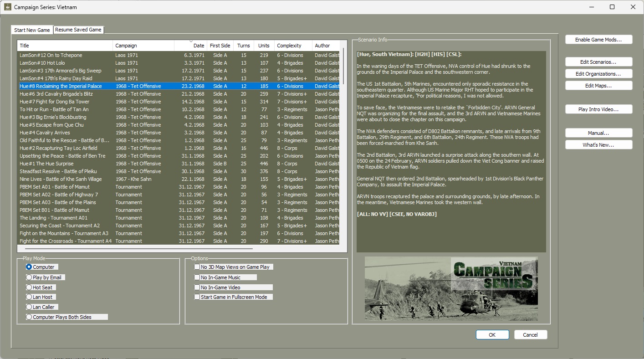This screenshot has width=644, height=359.
Task: Open the What's New notes
Action: pyautogui.click(x=599, y=145)
